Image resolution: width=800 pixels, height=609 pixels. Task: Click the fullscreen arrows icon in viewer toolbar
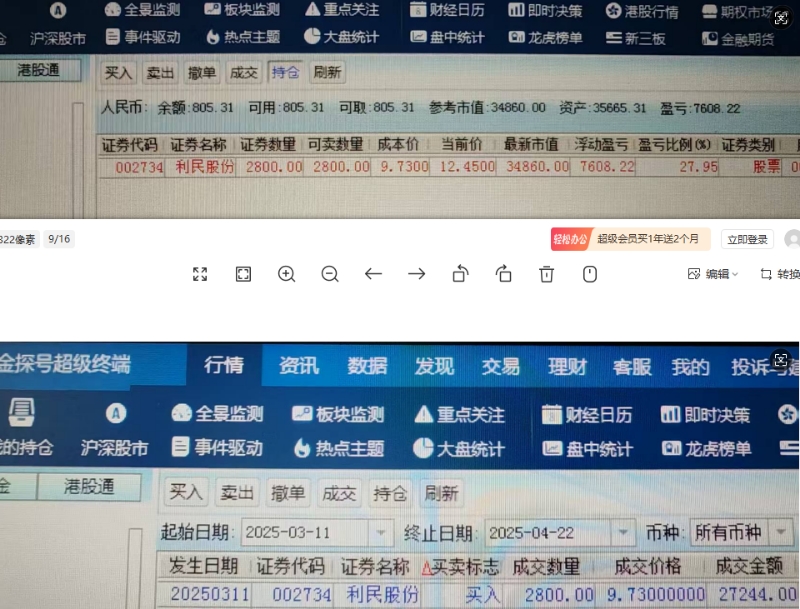pyautogui.click(x=200, y=274)
